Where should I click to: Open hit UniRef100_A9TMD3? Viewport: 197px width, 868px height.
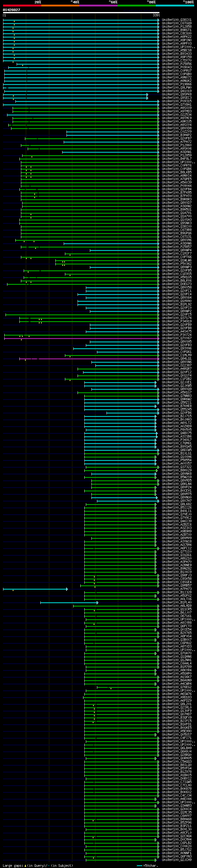point(177,111)
